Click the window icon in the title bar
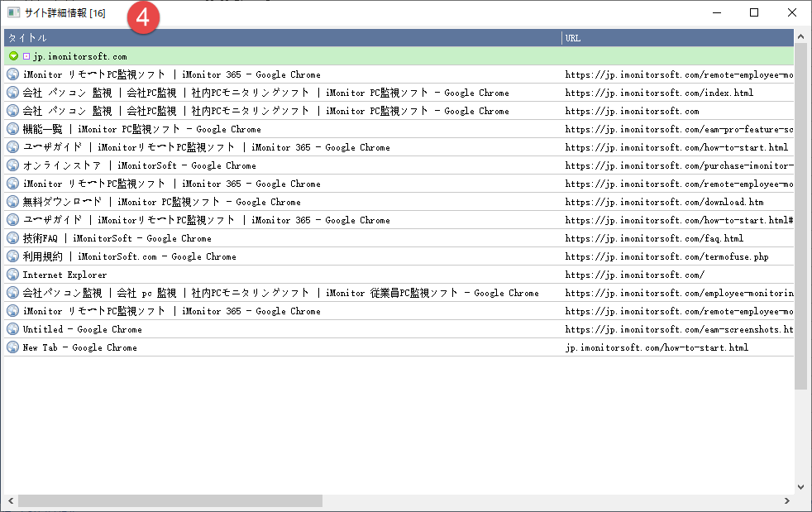Image resolution: width=812 pixels, height=512 pixels. click(13, 12)
